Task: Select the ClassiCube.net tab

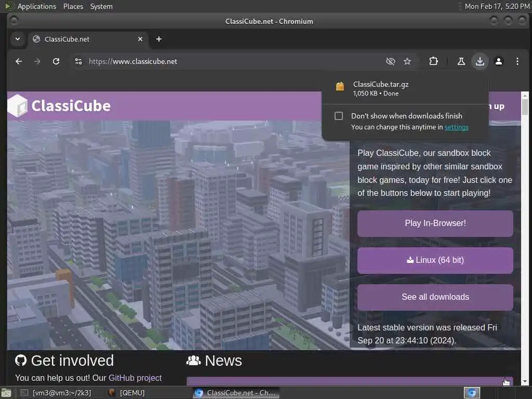Action: pos(87,39)
